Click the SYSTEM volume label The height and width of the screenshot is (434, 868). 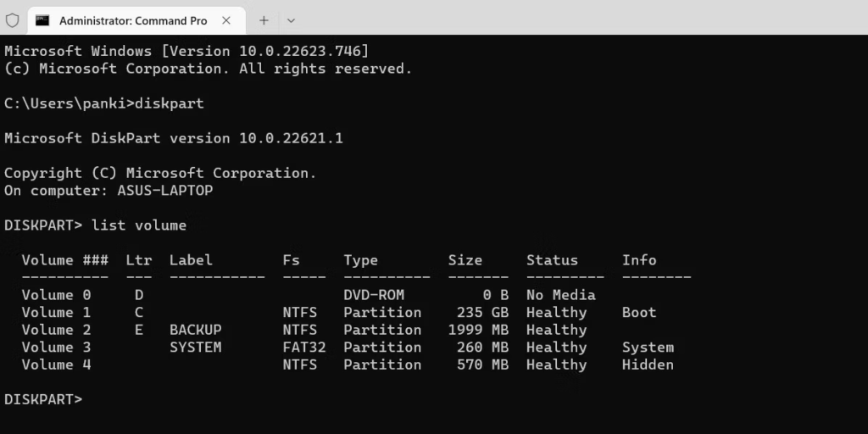click(195, 348)
